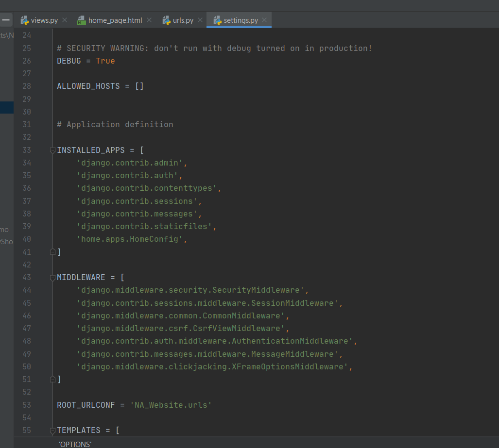
Task: Close the settings.py tab
Action: (264, 20)
